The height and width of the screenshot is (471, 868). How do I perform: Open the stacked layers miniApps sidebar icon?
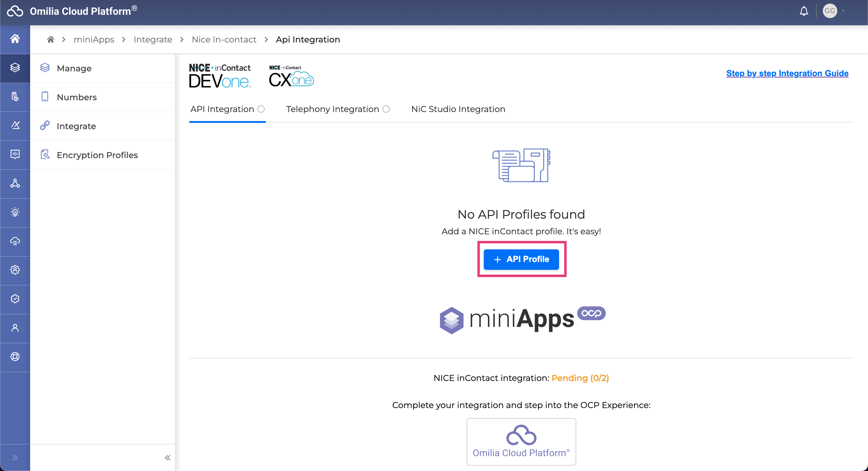[15, 68]
